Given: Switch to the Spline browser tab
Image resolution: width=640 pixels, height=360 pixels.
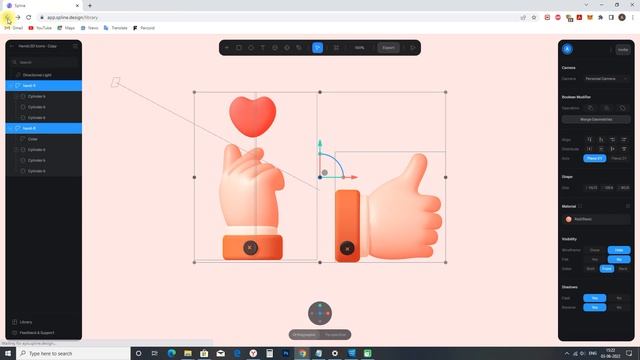Looking at the screenshot, I should tap(42, 6).
